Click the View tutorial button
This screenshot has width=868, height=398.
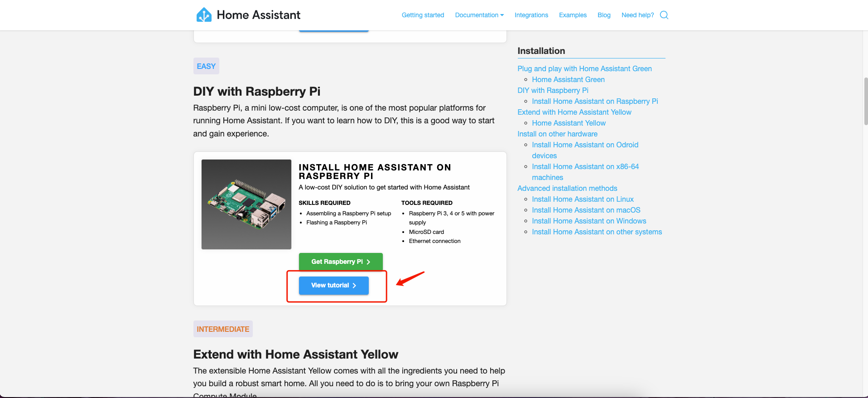(x=333, y=285)
